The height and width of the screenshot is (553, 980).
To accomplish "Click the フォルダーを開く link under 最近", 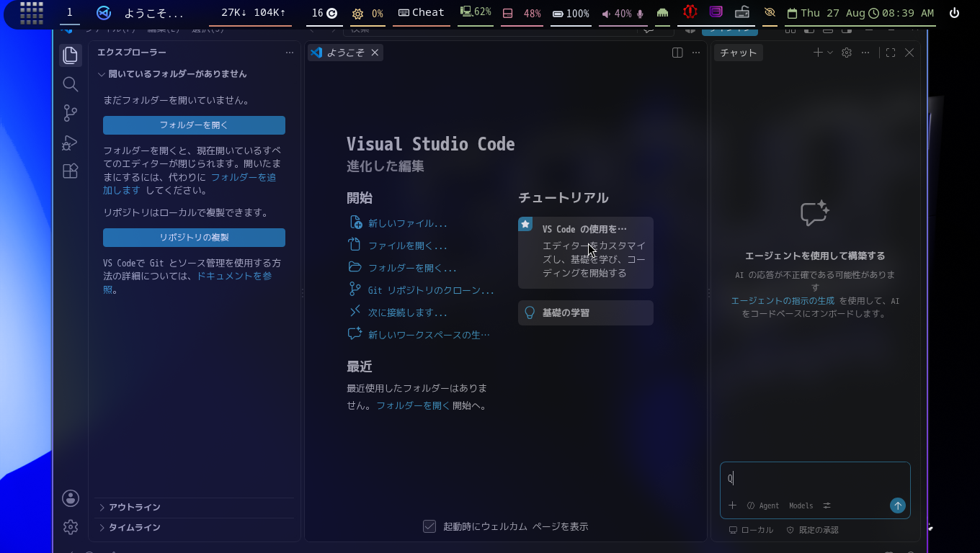I will tap(413, 405).
